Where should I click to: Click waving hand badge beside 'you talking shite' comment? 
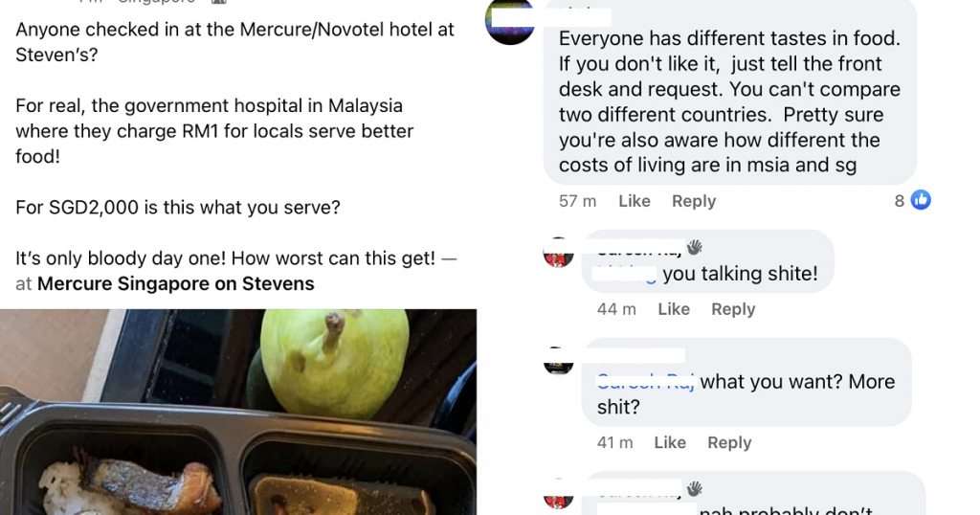695,248
